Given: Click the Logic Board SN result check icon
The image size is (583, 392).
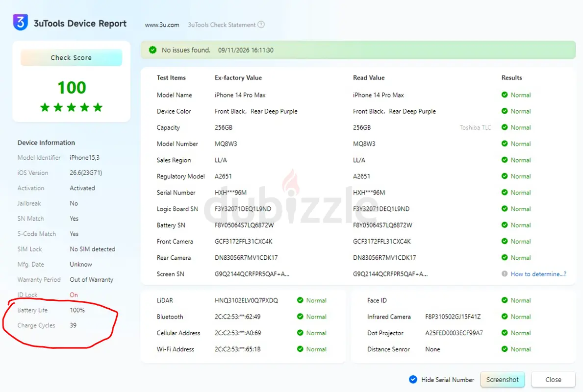Looking at the screenshot, I should (505, 208).
